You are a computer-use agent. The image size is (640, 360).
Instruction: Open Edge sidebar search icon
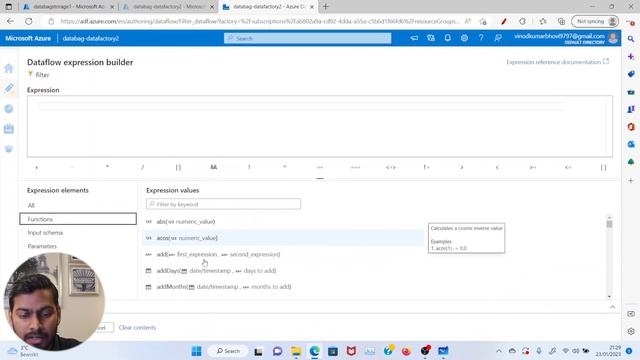point(631,39)
